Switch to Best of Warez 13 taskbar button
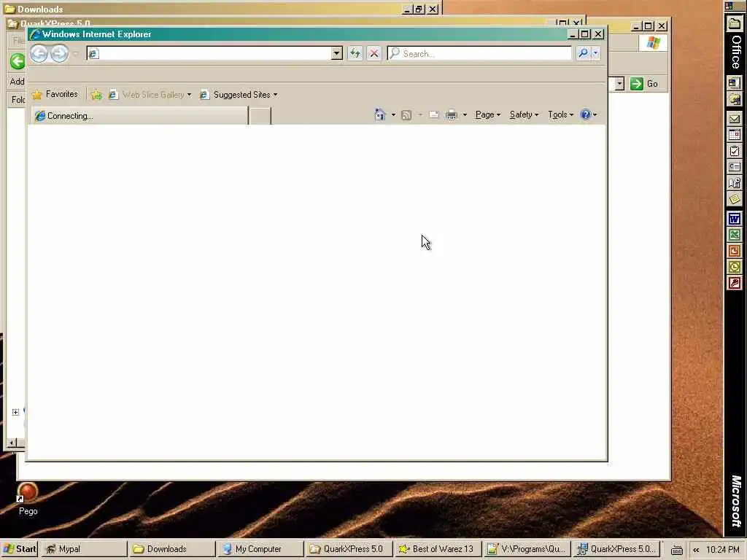 (438, 549)
